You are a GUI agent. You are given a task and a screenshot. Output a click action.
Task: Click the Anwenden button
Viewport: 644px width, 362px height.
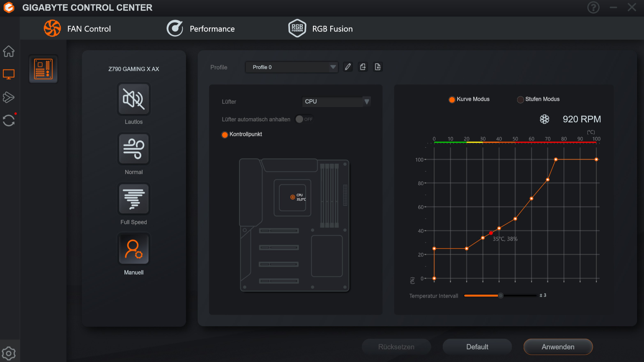click(x=558, y=347)
